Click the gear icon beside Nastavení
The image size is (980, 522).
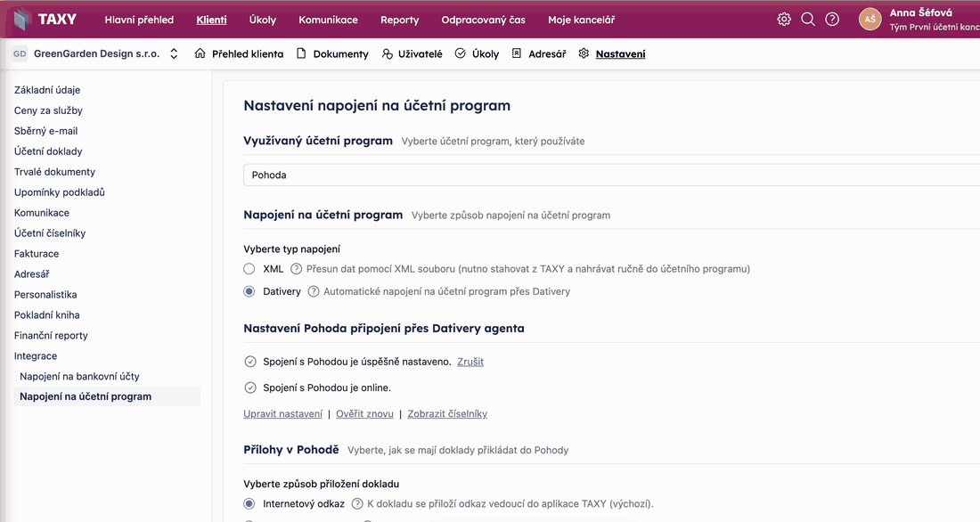[x=584, y=53]
